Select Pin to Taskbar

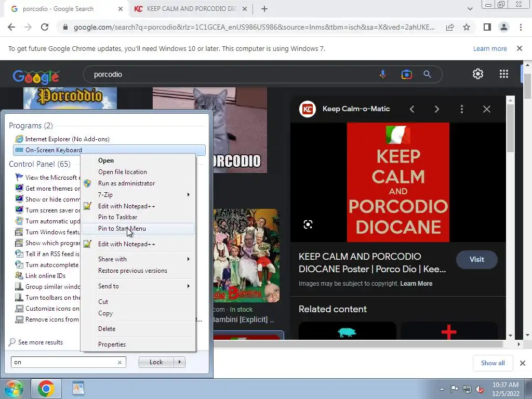point(138,217)
